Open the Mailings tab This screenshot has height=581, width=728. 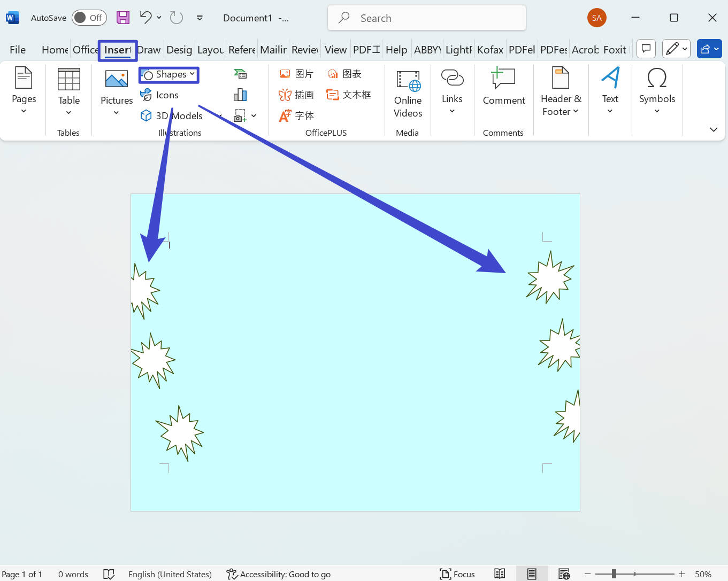tap(273, 50)
